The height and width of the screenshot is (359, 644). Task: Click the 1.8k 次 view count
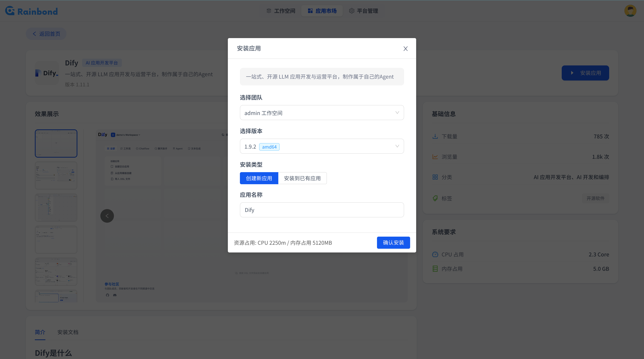601,157
